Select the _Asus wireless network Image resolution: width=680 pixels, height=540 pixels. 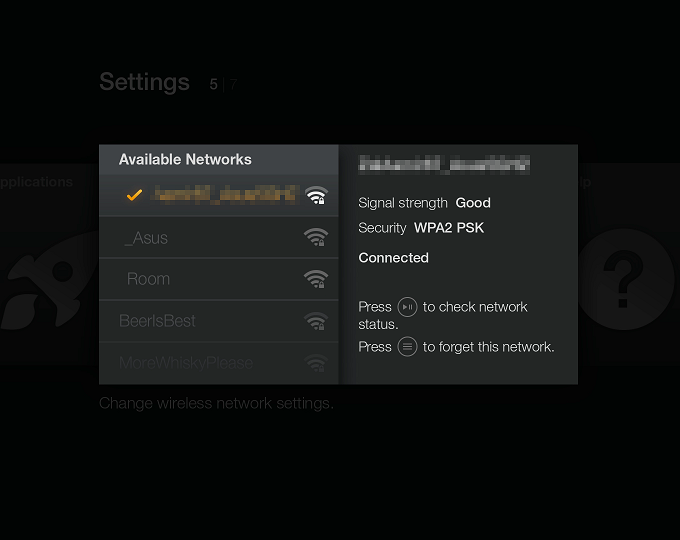click(219, 238)
